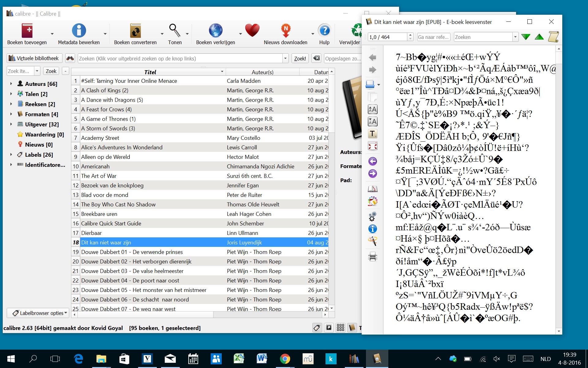Image resolution: width=588 pixels, height=368 pixels.
Task: Toggle the book details panel button
Action: [x=352, y=328]
